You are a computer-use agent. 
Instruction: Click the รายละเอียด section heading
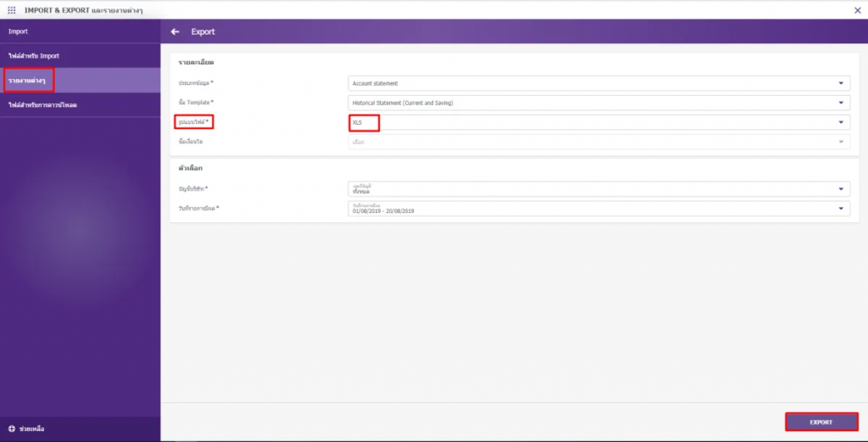196,63
